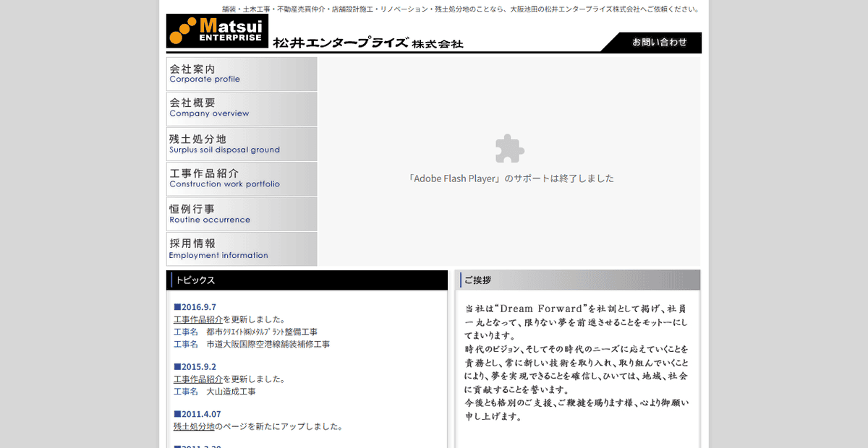Open the 残土処分地 link in the 2011.4.07 topic

pos(194,426)
